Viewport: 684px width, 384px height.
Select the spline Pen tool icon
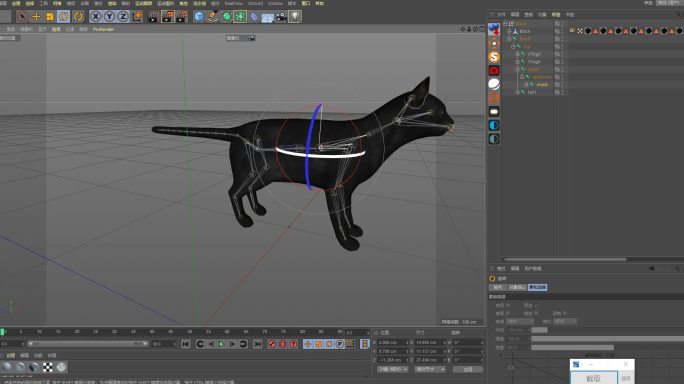click(213, 17)
